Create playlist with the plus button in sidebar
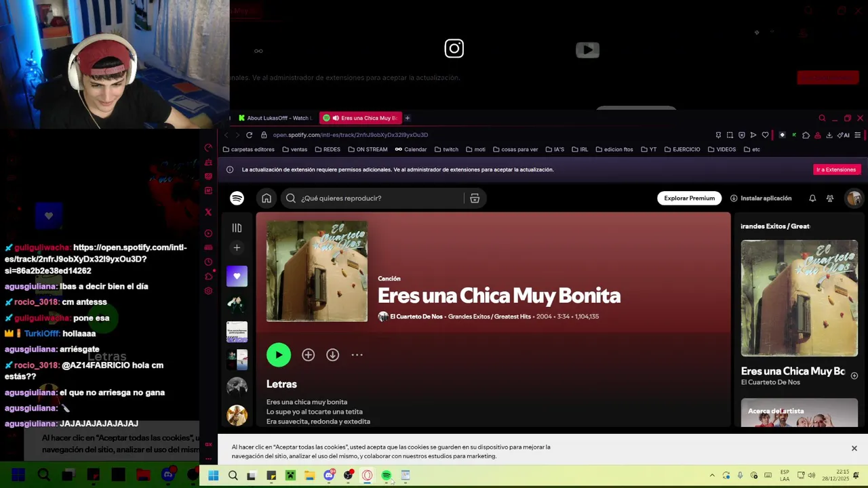The width and height of the screenshot is (868, 488). tap(237, 247)
